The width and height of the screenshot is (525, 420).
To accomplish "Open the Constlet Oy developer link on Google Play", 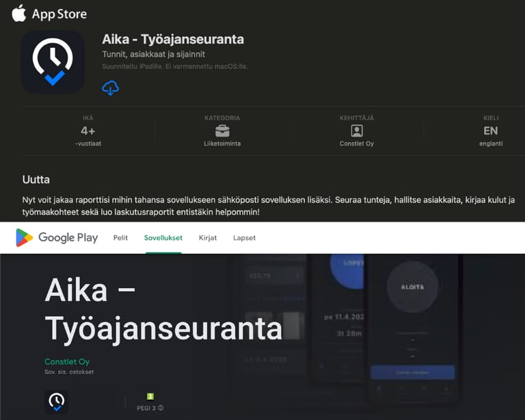I will (67, 362).
